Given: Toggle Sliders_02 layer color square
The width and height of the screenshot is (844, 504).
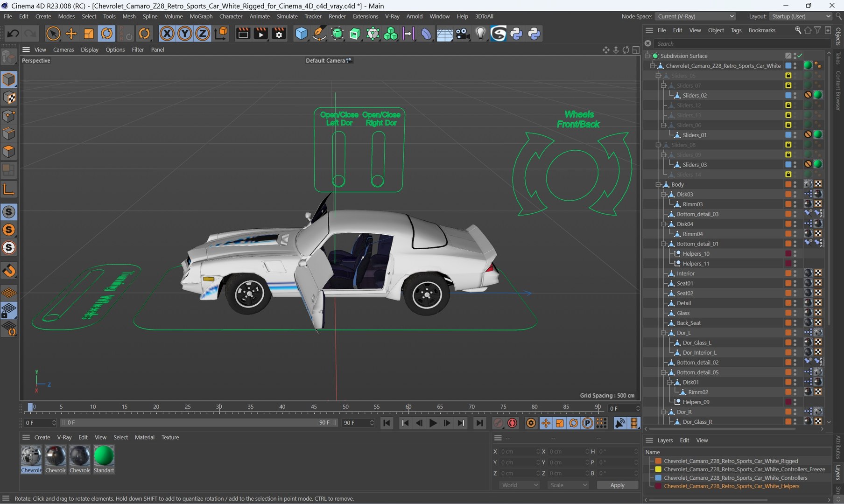Looking at the screenshot, I should [788, 95].
